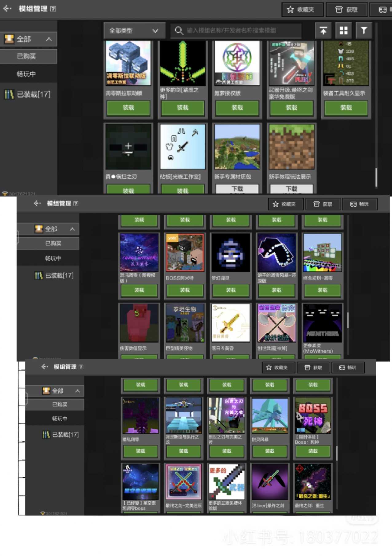Collapse the 全部 category in the topmost sidebar

click(x=49, y=39)
